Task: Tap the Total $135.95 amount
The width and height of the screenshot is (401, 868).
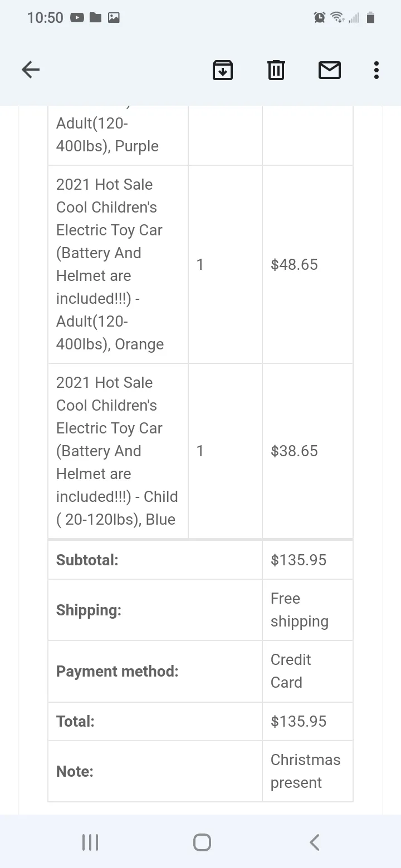Action: (299, 721)
